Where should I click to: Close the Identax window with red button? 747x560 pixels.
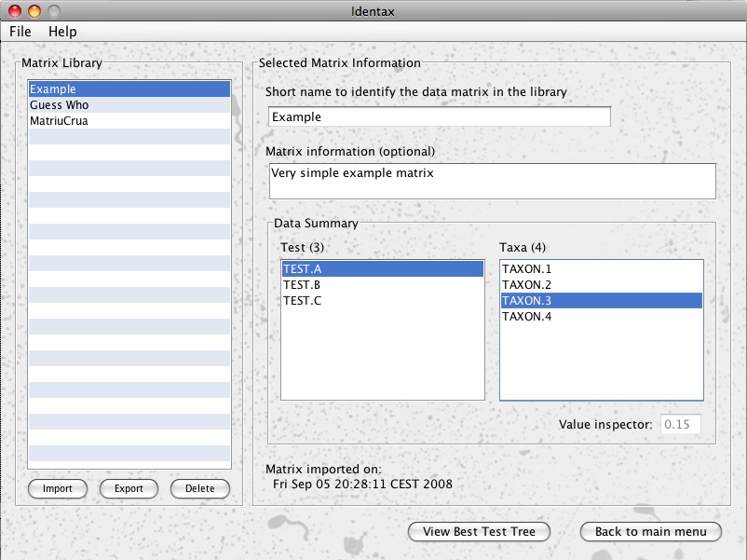(x=15, y=10)
